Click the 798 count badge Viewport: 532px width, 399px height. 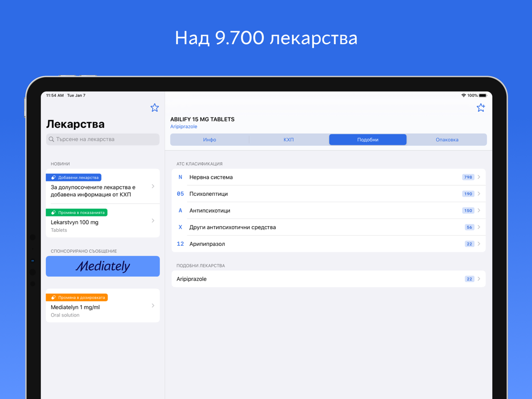click(468, 177)
